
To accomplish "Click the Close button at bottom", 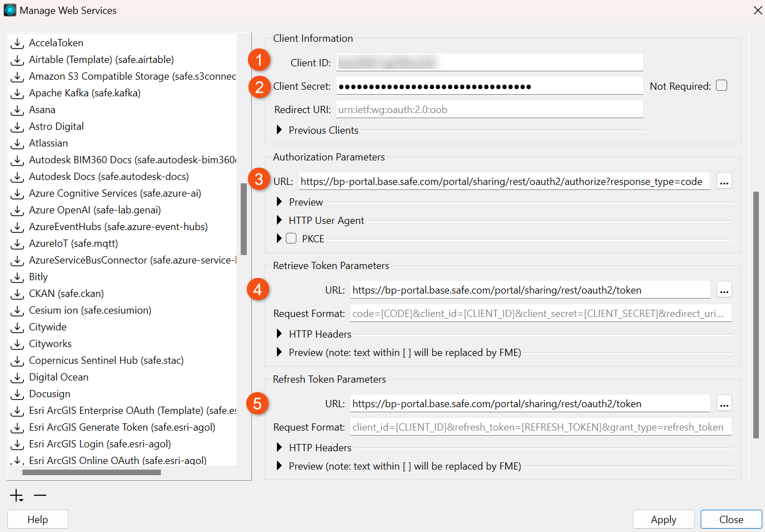I will [731, 519].
